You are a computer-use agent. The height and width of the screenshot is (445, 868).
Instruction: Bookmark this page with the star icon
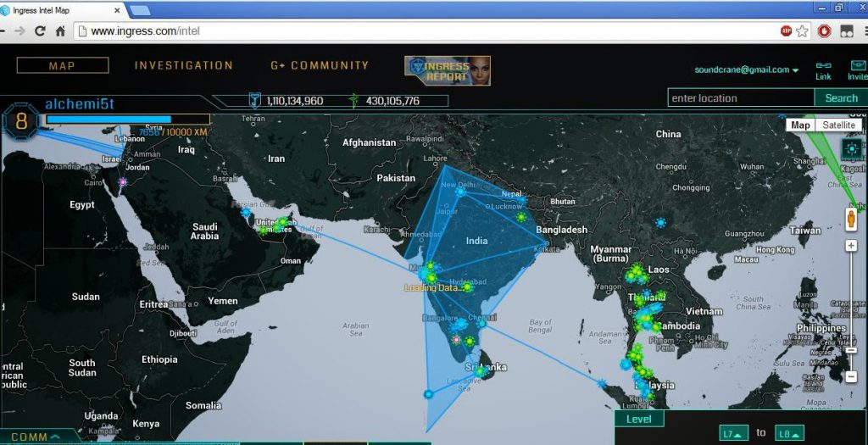click(x=802, y=31)
